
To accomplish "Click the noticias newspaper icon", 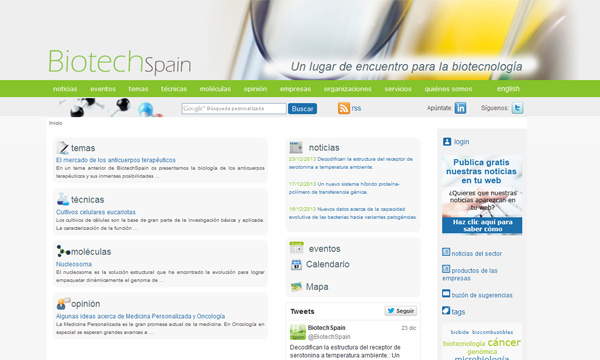I will pos(296,147).
